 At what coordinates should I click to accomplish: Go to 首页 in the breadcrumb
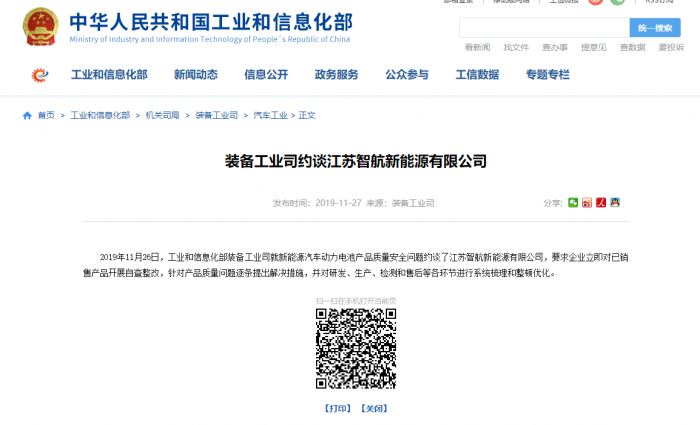coord(46,116)
